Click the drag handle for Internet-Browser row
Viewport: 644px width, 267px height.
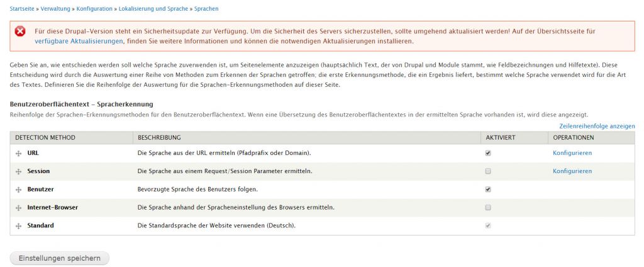pyautogui.click(x=19, y=207)
